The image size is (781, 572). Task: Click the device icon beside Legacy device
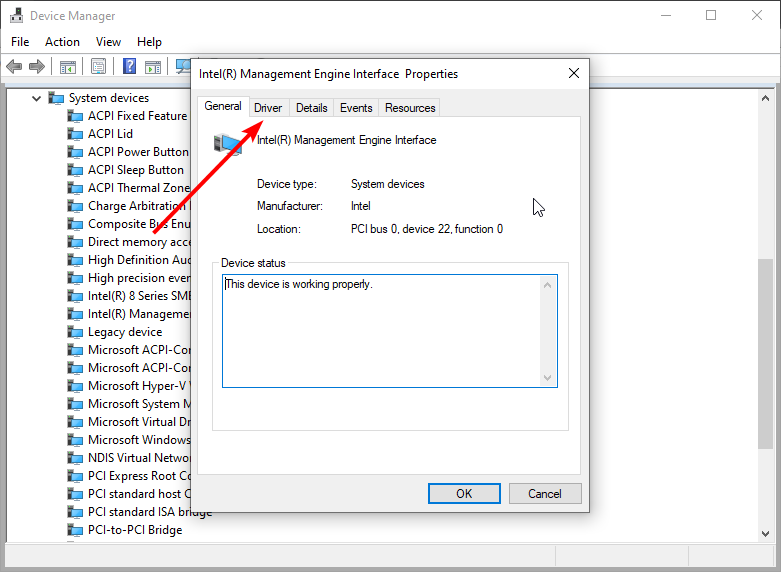(75, 332)
